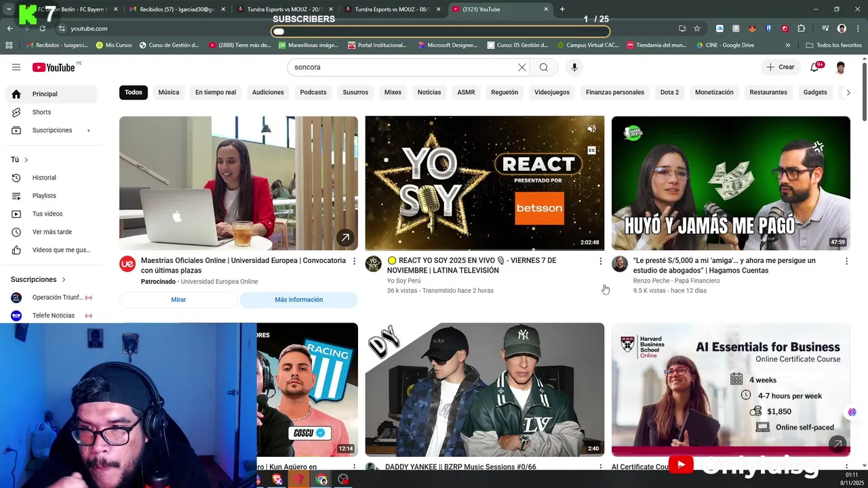The height and width of the screenshot is (488, 868).
Task: Open the DADDY YANKEE BZRP Music Sessions thumbnail
Action: pos(485,390)
